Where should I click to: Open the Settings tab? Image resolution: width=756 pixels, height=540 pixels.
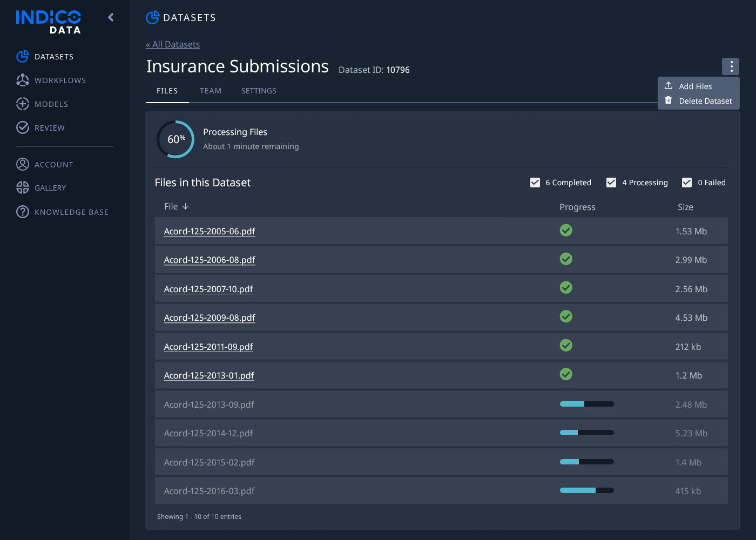click(259, 91)
